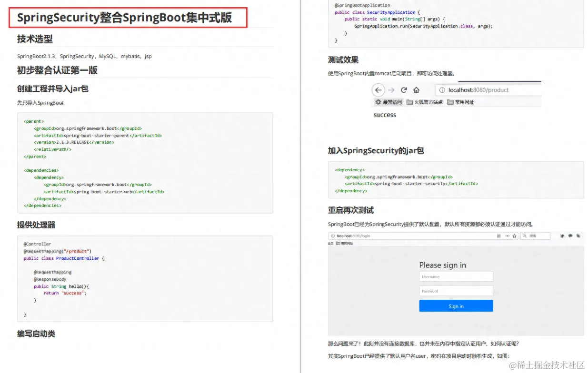Click the localhost:8080/product address field
Image resolution: width=588 pixels, height=373 pixels.
coord(488,90)
